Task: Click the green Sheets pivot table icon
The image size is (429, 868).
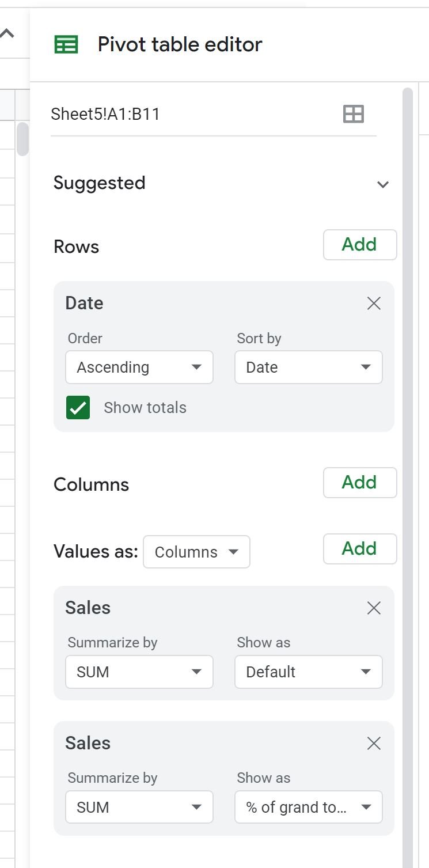Action: pyautogui.click(x=66, y=45)
